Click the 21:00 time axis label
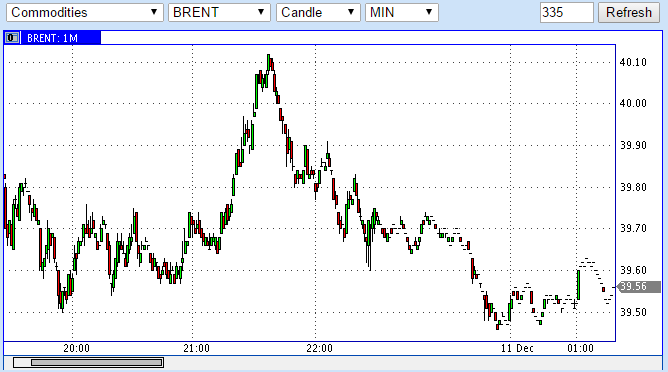The height and width of the screenshot is (372, 668). point(196,349)
